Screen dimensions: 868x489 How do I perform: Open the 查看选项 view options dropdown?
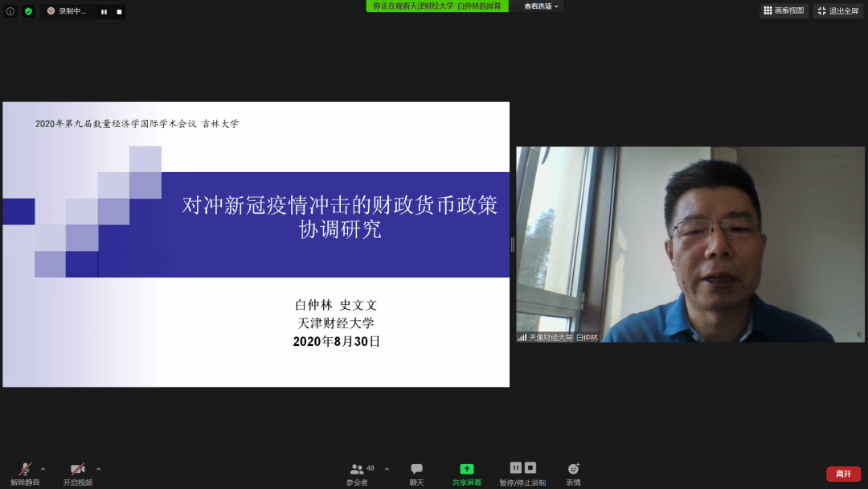(542, 6)
